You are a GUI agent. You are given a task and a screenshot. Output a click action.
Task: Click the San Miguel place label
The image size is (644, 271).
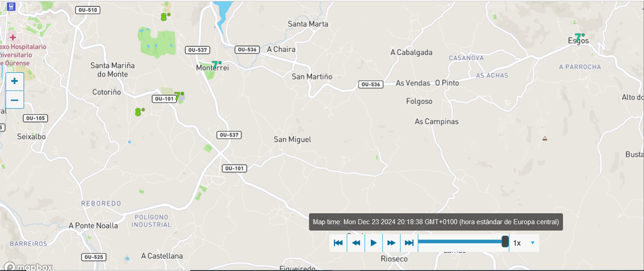(x=292, y=139)
